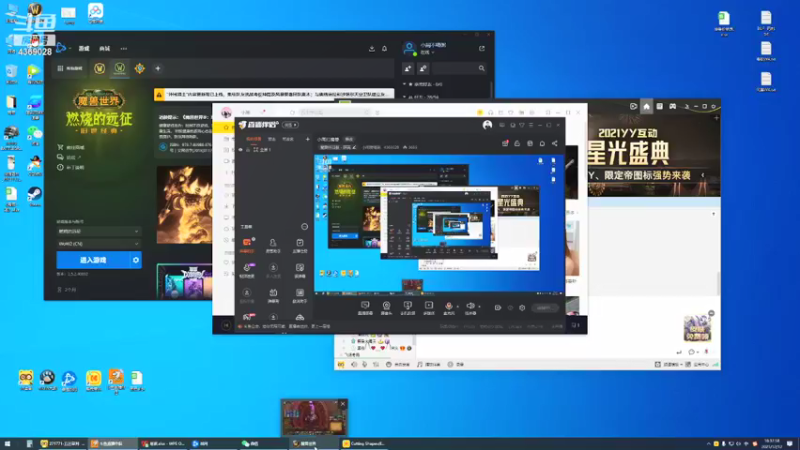Open the Battle.net logo dropdown menu
Screen dimensions: 800x450
pyautogui.click(x=62, y=48)
